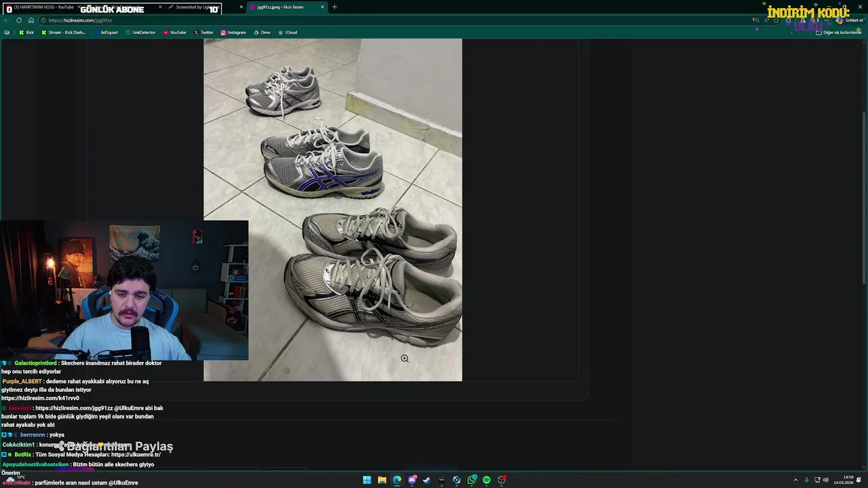Viewport: 868px width, 488px height.
Task: Click the microphone tray icon
Action: pos(806,480)
